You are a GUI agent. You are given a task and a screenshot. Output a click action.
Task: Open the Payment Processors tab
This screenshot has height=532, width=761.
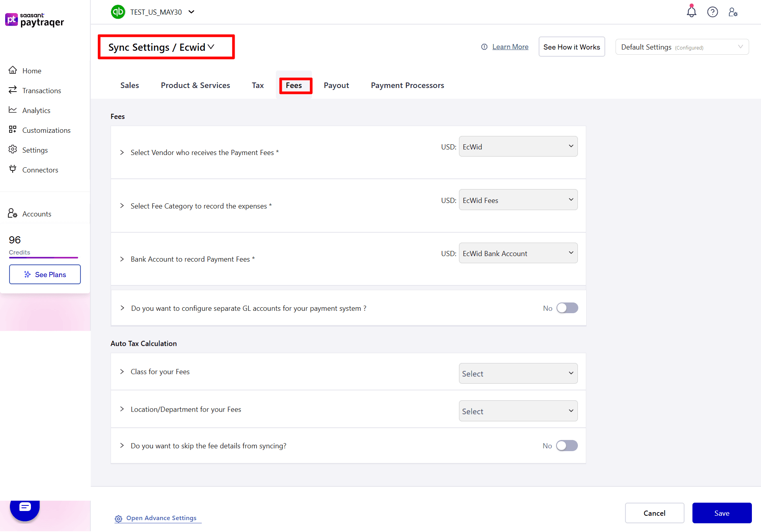[407, 85]
